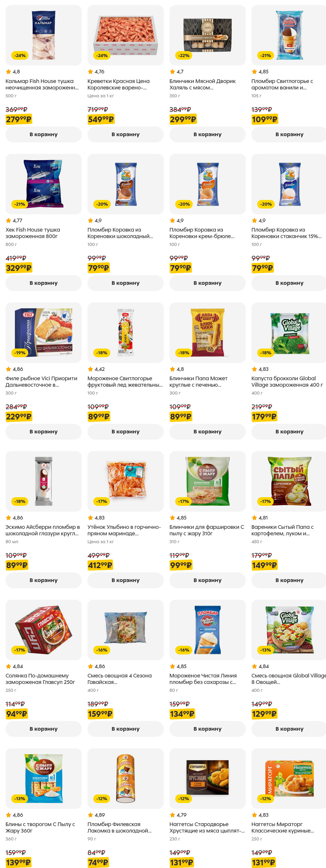Add Хек Fish House 800г to cart
326x868 pixels.
click(x=43, y=283)
